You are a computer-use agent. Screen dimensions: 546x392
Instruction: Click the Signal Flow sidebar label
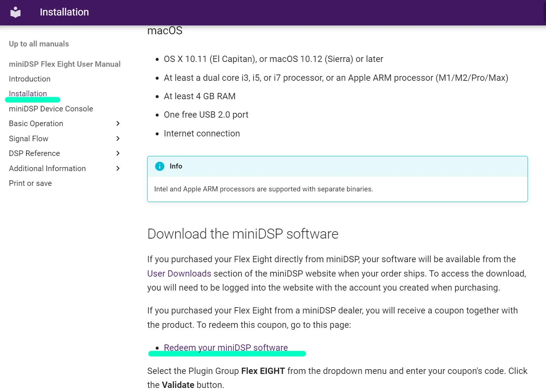click(x=29, y=139)
